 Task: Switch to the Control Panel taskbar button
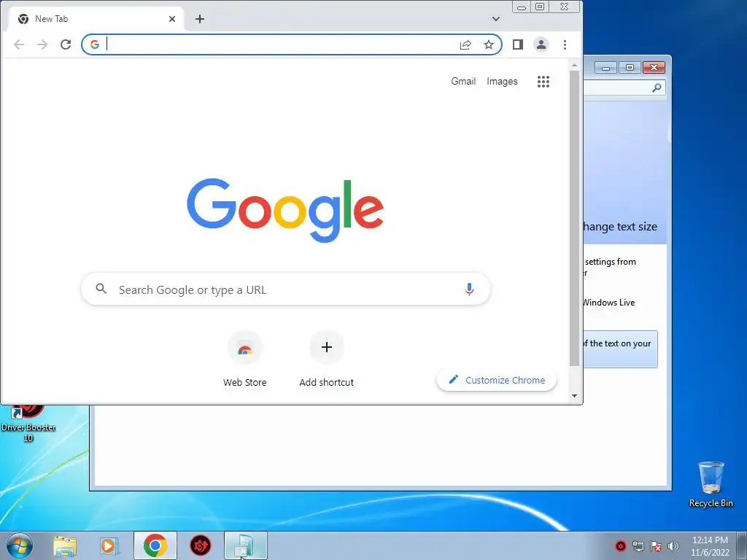[x=246, y=545]
